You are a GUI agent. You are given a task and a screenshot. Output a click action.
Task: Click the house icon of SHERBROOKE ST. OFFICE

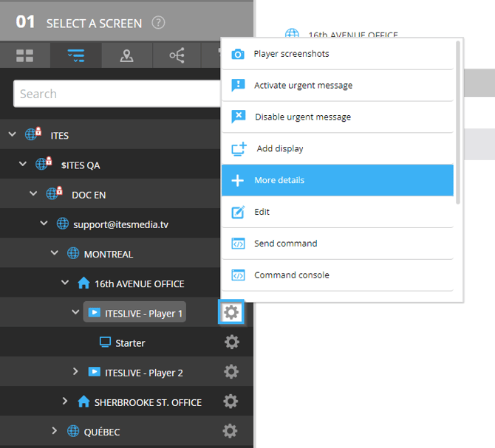pos(83,402)
